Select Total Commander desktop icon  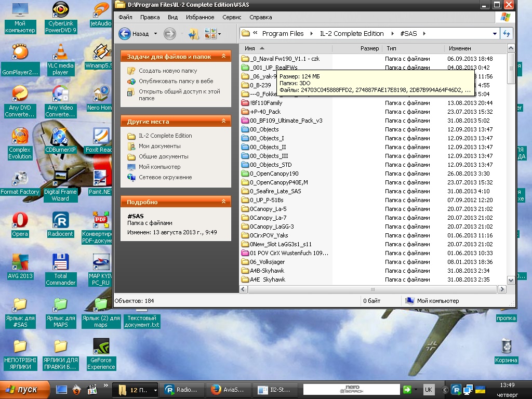pos(60,270)
